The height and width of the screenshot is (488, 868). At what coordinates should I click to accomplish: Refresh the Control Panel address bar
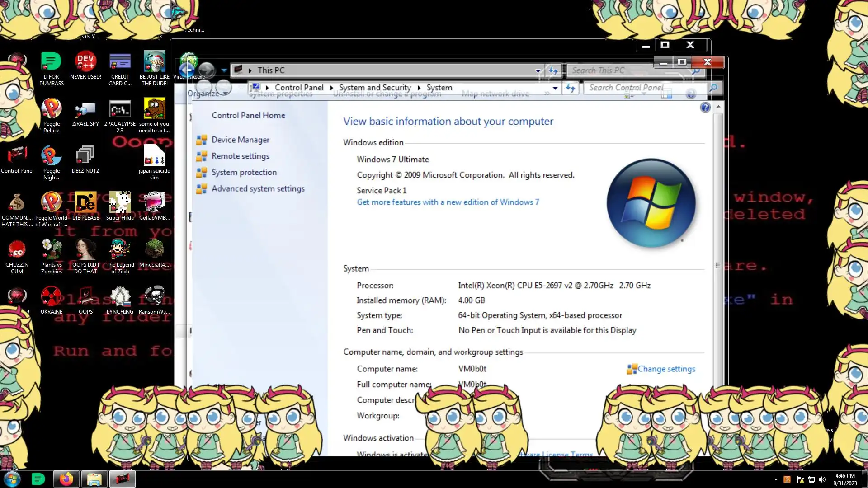571,88
